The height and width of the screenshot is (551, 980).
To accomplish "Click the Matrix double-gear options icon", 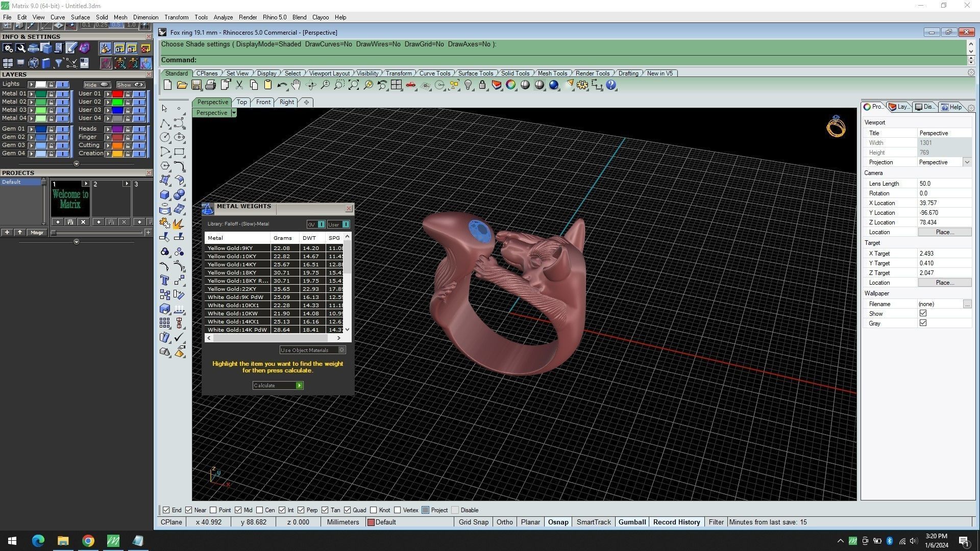I will click(x=8, y=48).
